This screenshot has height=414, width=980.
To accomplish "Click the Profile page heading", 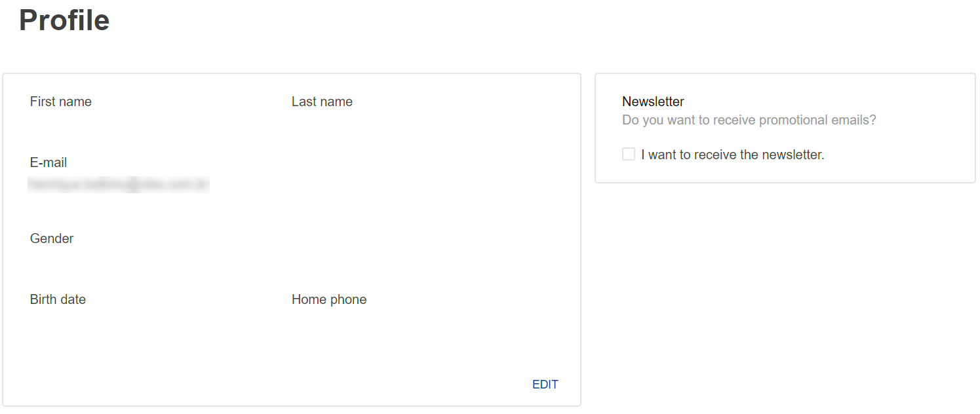I will click(64, 20).
